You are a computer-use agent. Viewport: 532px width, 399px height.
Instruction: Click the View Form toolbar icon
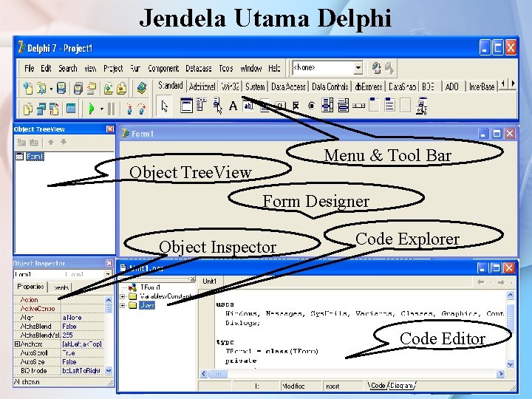point(41,109)
